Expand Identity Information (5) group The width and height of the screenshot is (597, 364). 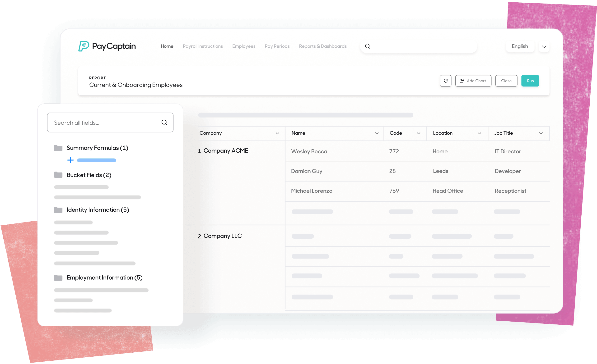(98, 210)
